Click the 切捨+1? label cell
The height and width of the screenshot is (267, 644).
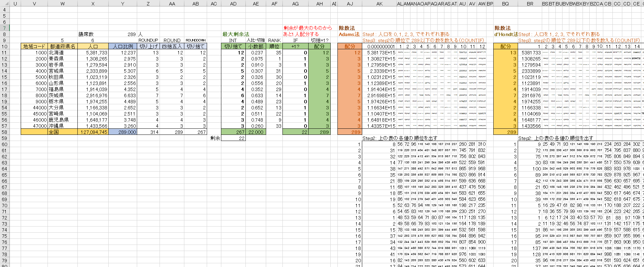click(x=319, y=40)
